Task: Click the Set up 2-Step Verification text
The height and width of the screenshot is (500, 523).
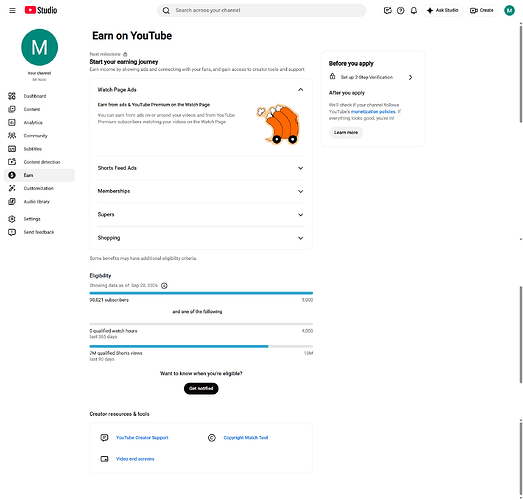Action: pos(367,77)
